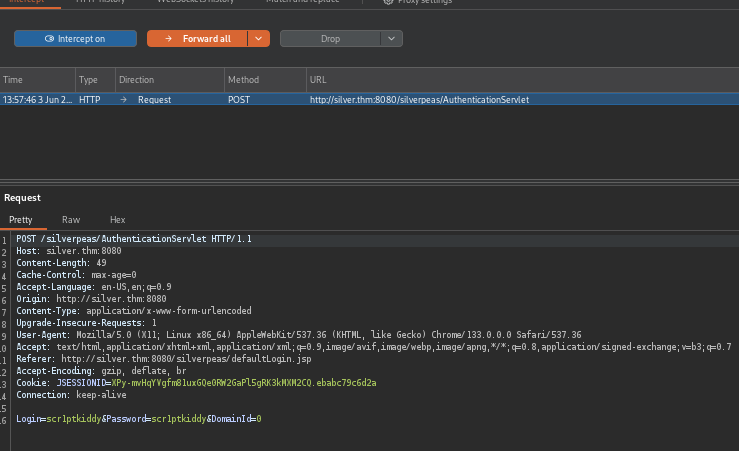Click the Drop button
739x451 pixels.
click(x=330, y=38)
